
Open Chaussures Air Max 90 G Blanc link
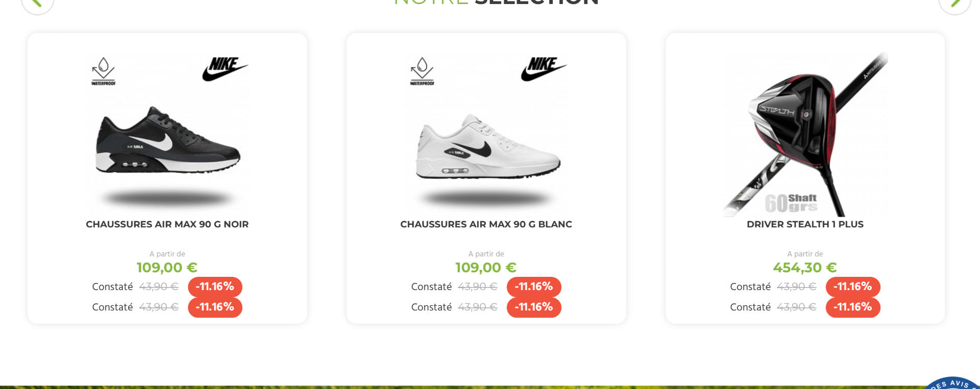pos(486,224)
